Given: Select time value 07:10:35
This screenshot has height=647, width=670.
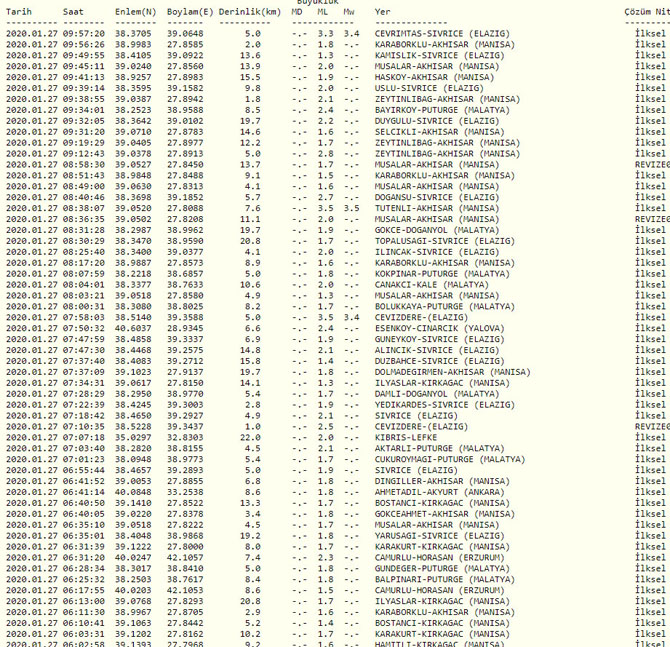Looking at the screenshot, I should (x=84, y=427).
